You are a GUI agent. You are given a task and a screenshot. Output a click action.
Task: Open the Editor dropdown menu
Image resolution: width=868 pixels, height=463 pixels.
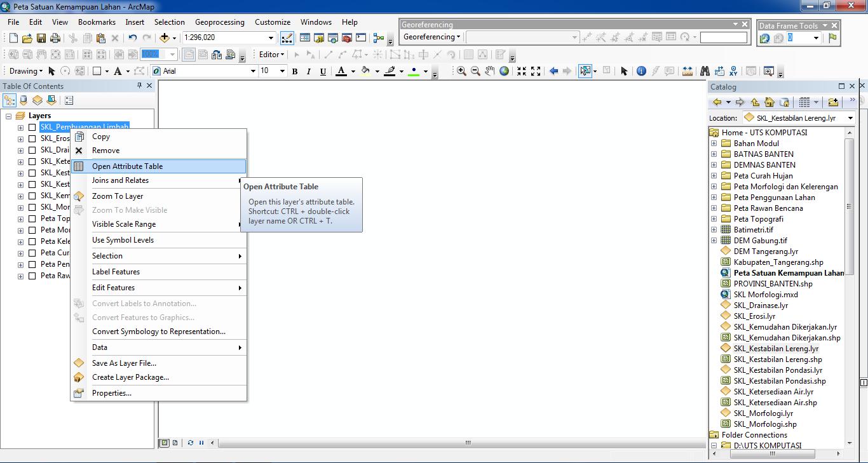tap(272, 55)
